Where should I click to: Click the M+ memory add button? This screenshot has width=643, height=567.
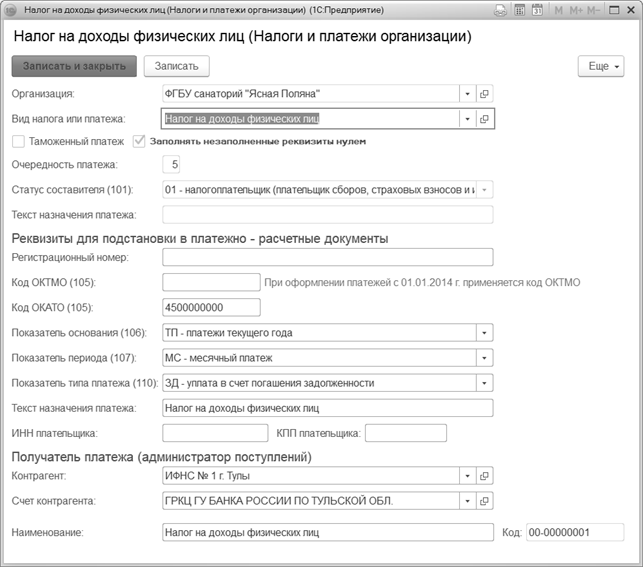(x=576, y=10)
